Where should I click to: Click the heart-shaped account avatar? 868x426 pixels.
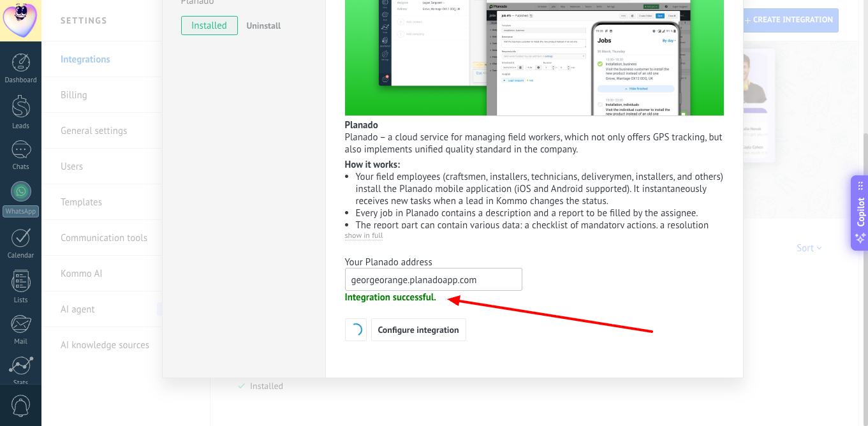point(20,20)
